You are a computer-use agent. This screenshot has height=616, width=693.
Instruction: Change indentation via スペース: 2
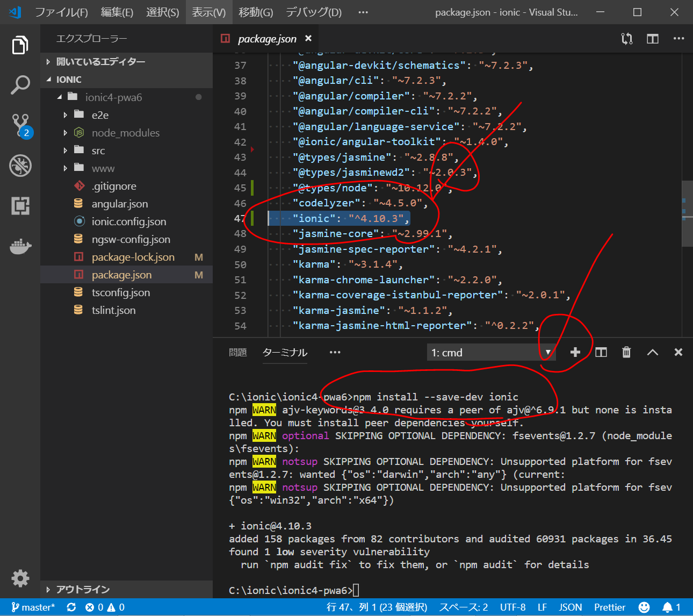click(464, 607)
